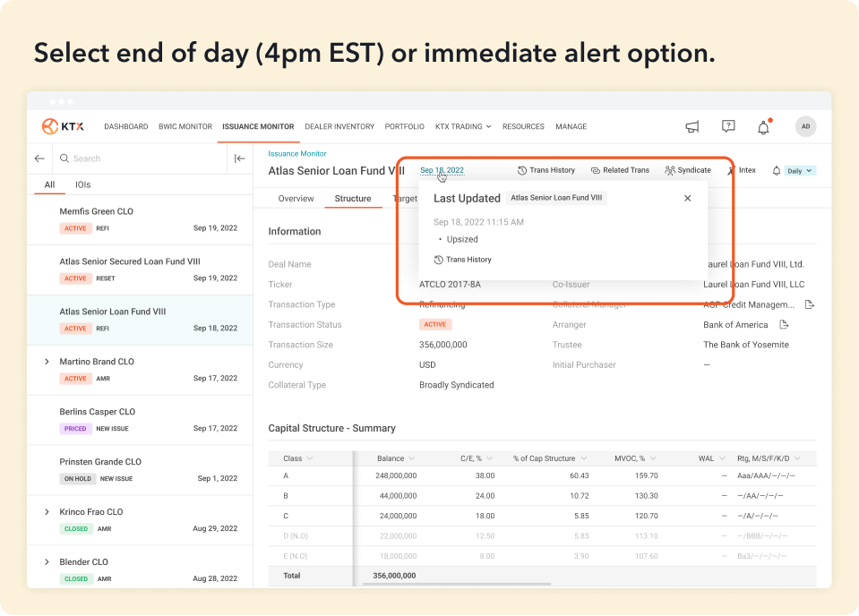
Task: Open Manage menu
Action: (x=571, y=126)
